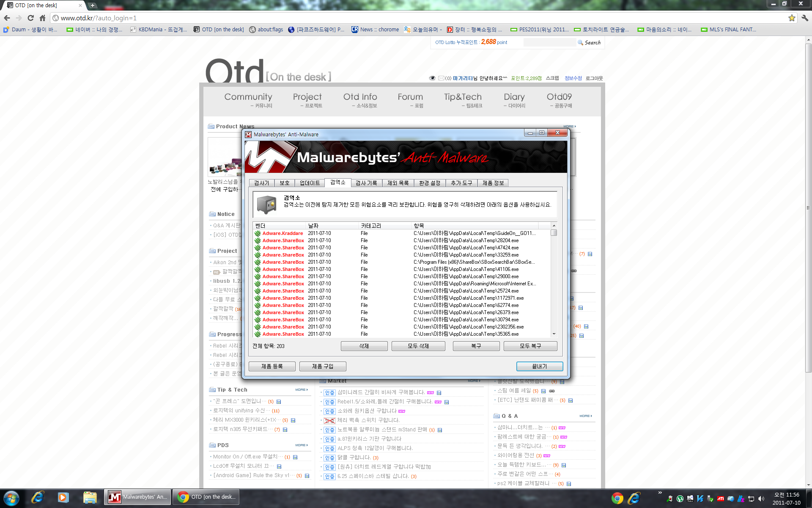Viewport: 812px width, 508px height.
Task: Click 모두 복구 restore all button
Action: point(530,346)
